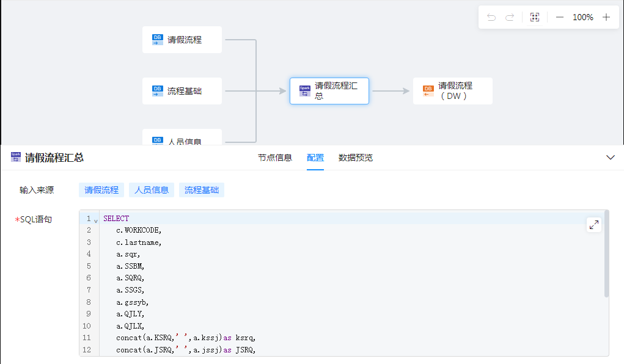Switch to the 节点信息 tab
Screen dimensions: 624x364
274,158
